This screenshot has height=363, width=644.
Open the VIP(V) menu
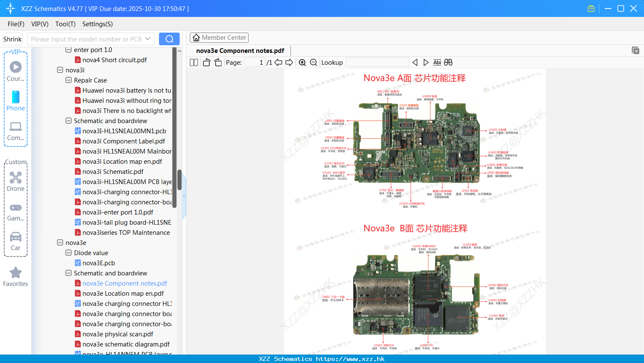click(x=40, y=24)
